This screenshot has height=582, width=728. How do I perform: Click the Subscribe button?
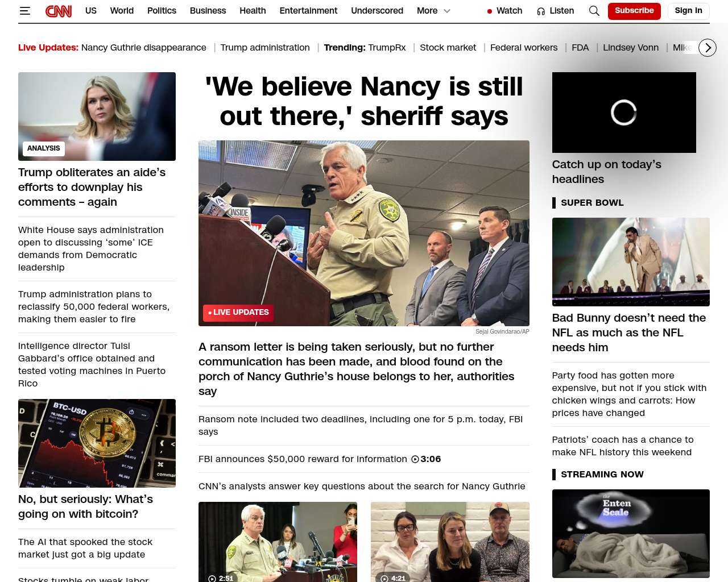click(634, 11)
